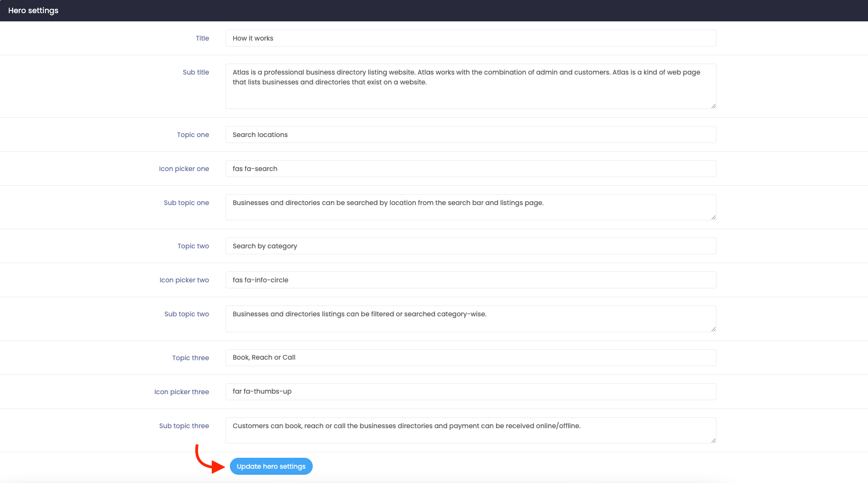Focus the Sub topic two text area

tap(471, 319)
